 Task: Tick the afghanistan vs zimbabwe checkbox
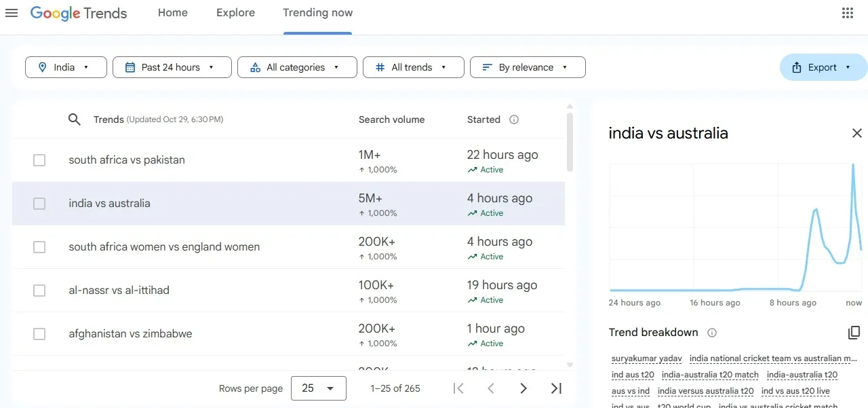click(39, 334)
